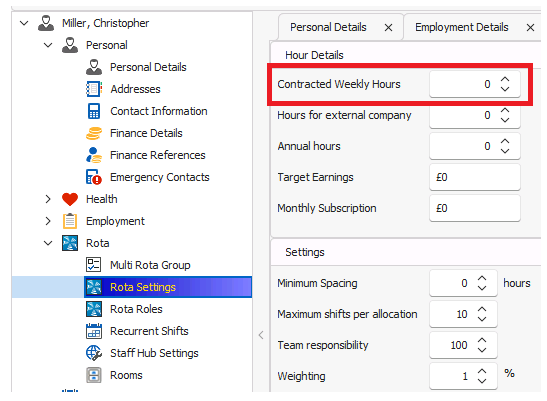Collapse the side panel with left arrow

point(261,335)
